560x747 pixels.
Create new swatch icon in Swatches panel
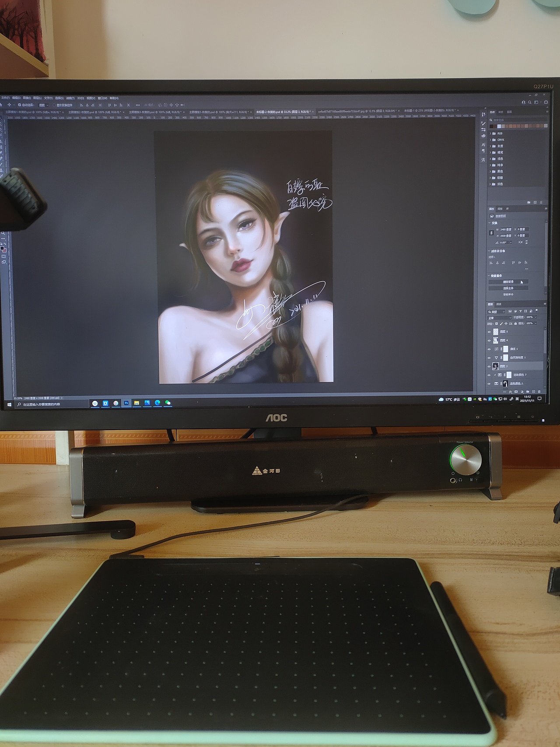tap(535, 202)
